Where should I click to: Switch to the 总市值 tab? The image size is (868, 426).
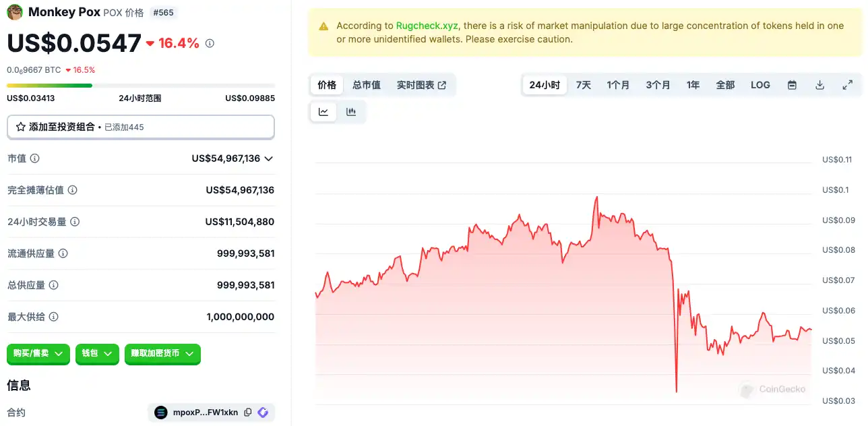tap(367, 85)
